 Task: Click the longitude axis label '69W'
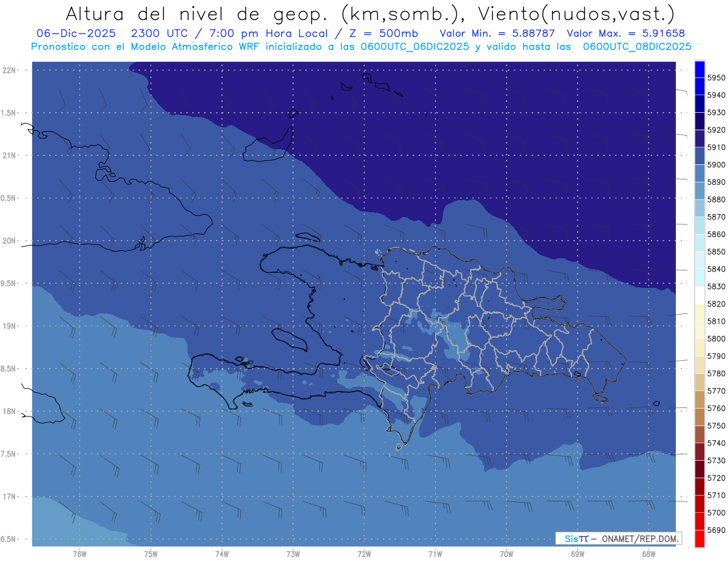click(x=578, y=554)
